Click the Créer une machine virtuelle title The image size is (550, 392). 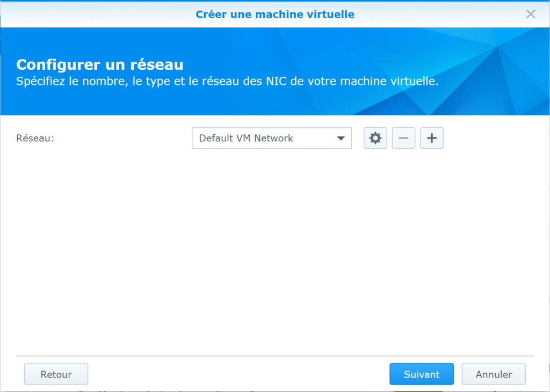pyautogui.click(x=275, y=14)
